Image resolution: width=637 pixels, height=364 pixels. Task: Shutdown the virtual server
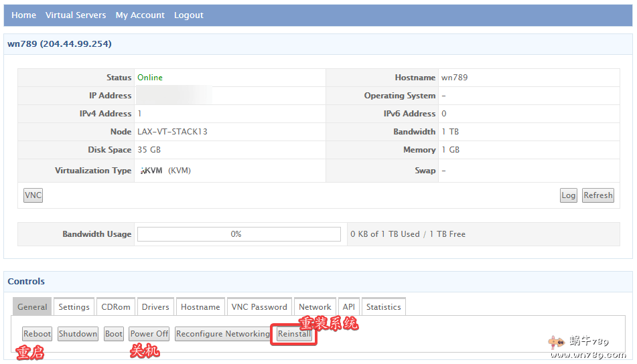click(78, 334)
